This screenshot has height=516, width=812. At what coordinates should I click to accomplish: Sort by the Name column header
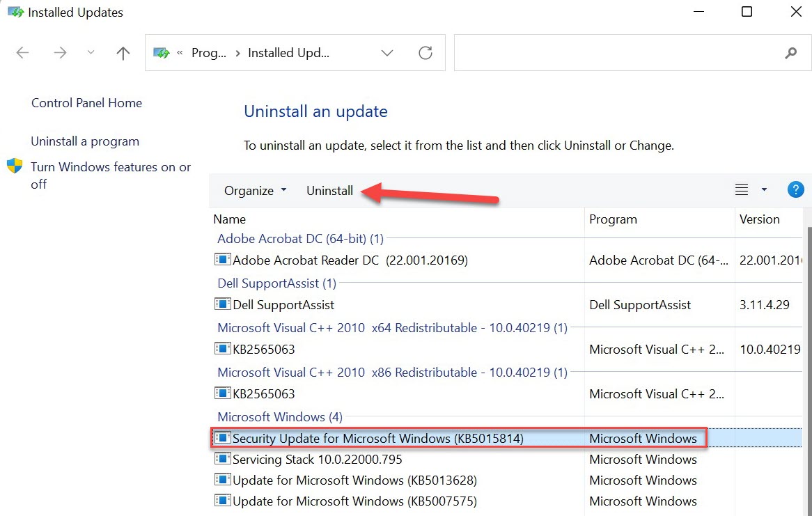pos(229,219)
